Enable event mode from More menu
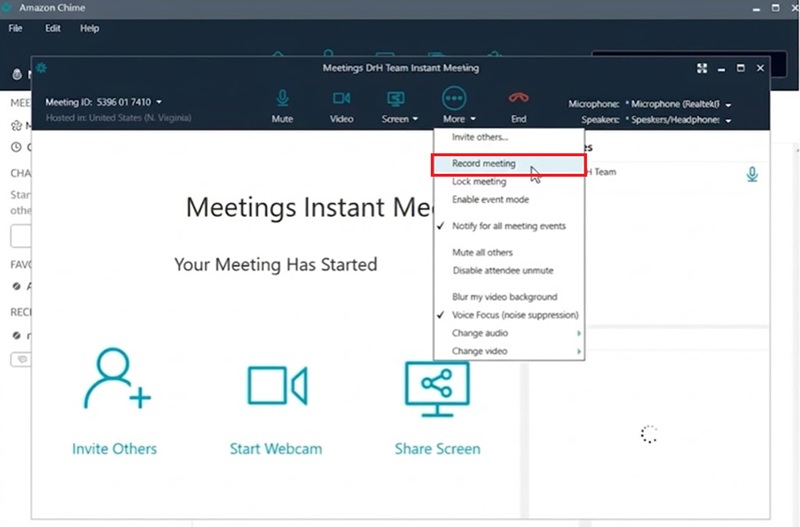Screen dimensions: 800x527 click(509, 199)
